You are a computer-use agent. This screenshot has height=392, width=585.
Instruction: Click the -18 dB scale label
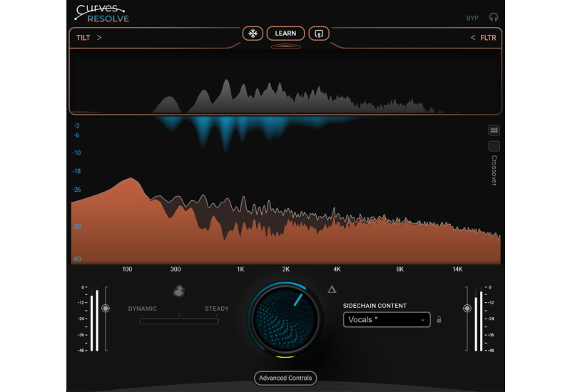76,171
